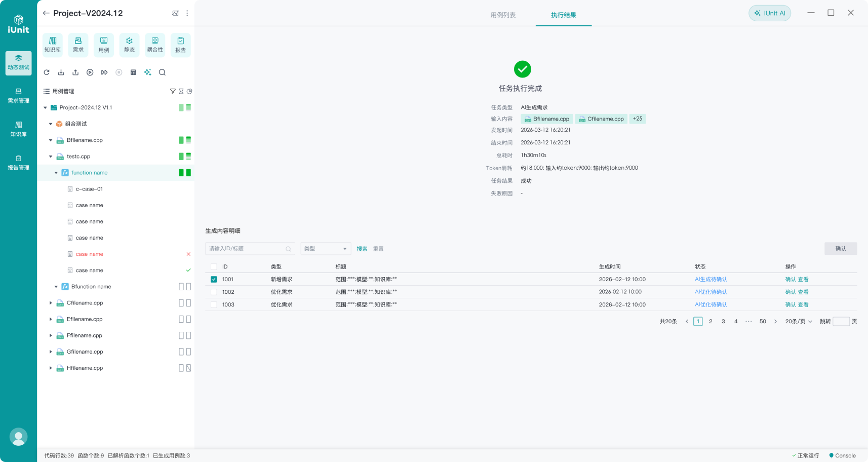868x462 pixels.
Task: Click the run play icon in the toolbar
Action: click(x=90, y=72)
